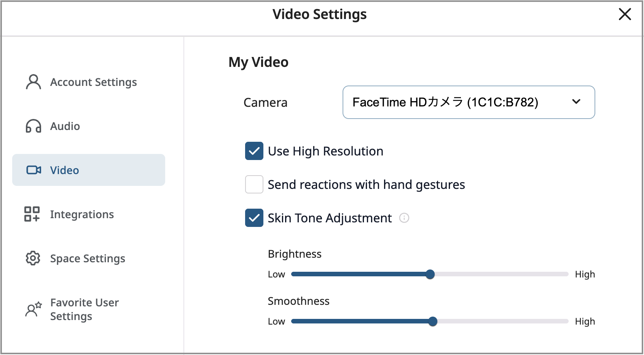Screen dimensions: 644x355
Task: Switch to the Integrations tab
Action: click(x=82, y=214)
